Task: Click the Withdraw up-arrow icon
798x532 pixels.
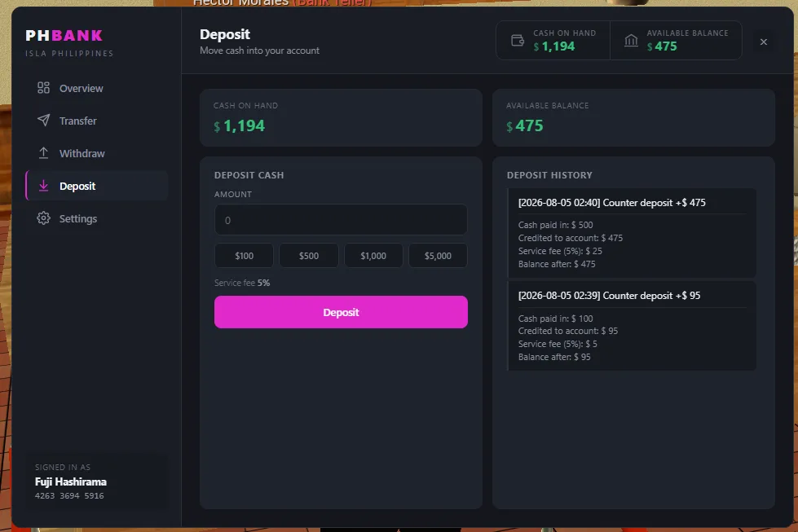Action: 43,153
